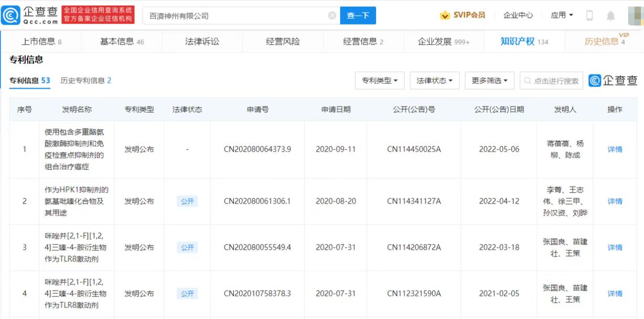Click the SVIP crown icon
This screenshot has width=644, height=319.
pyautogui.click(x=445, y=15)
